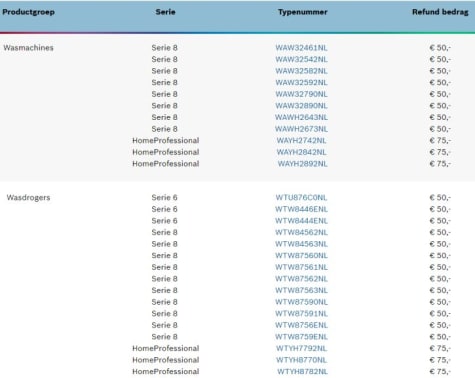The height and width of the screenshot is (378, 475).
Task: Open the WTYH7792NL dryer link
Action: (x=301, y=349)
